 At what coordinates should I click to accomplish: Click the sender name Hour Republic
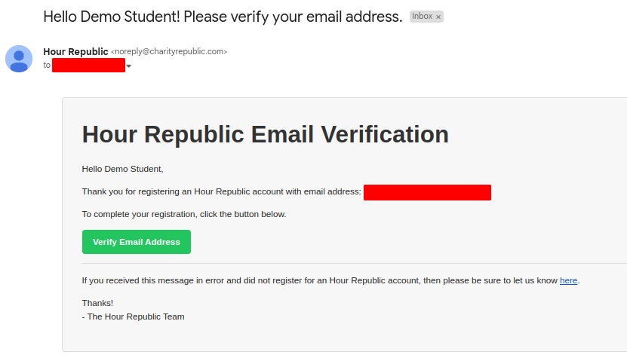75,51
